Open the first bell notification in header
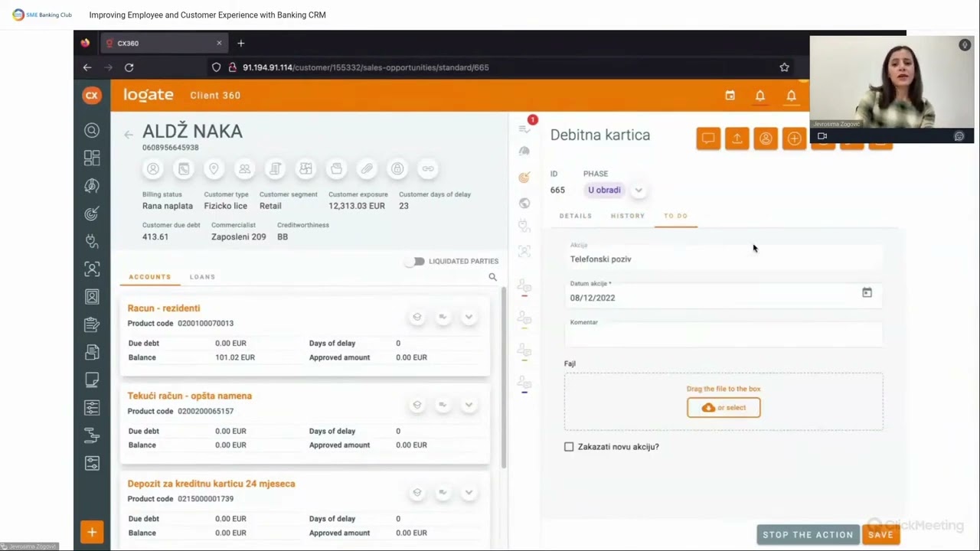Image resolution: width=980 pixels, height=551 pixels. 760,96
